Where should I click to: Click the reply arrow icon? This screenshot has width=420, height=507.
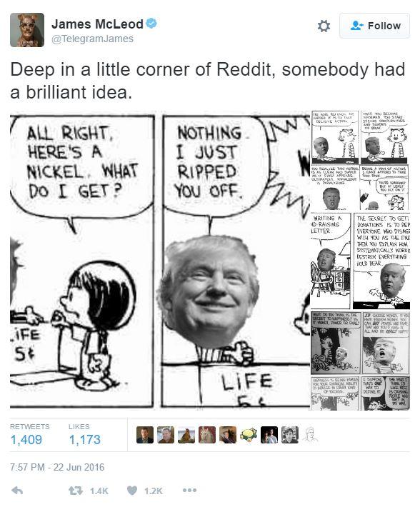pos(17,491)
